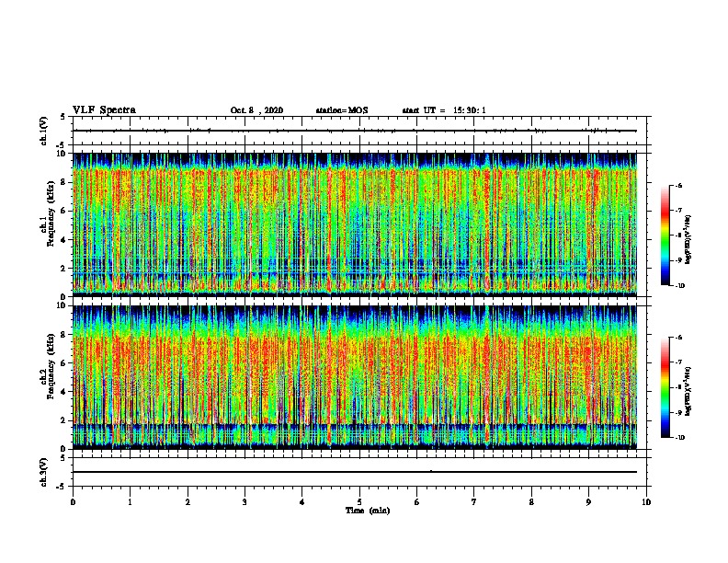728x563 pixels.
Task: Click time axis tick label "0"
Action: [73, 502]
